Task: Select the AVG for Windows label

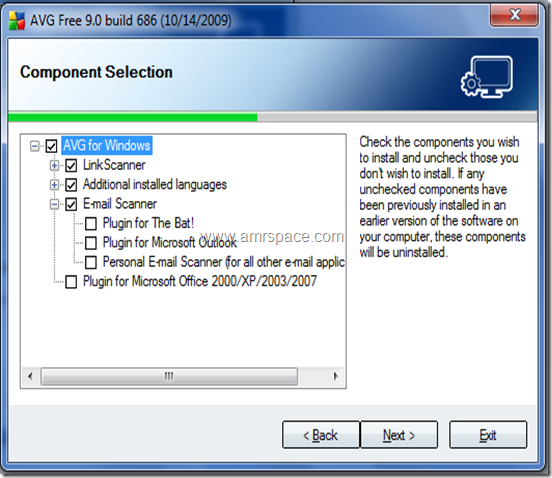Action: (107, 145)
